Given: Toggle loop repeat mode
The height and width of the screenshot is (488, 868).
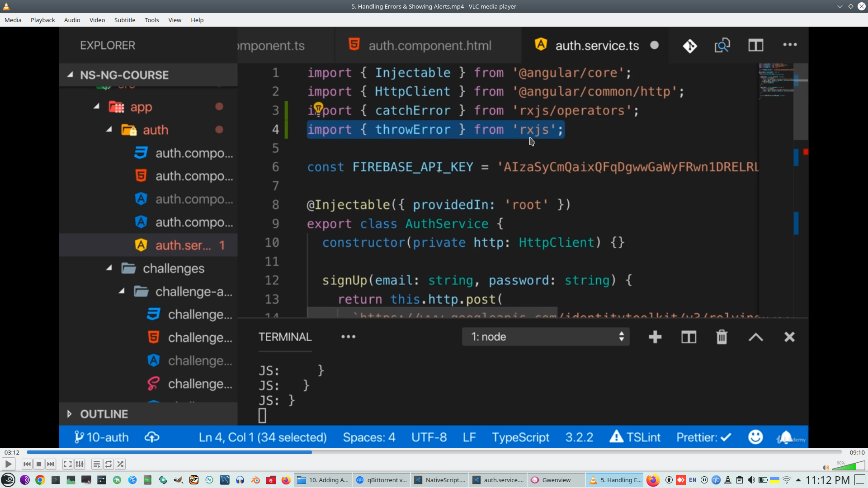Looking at the screenshot, I should (108, 464).
